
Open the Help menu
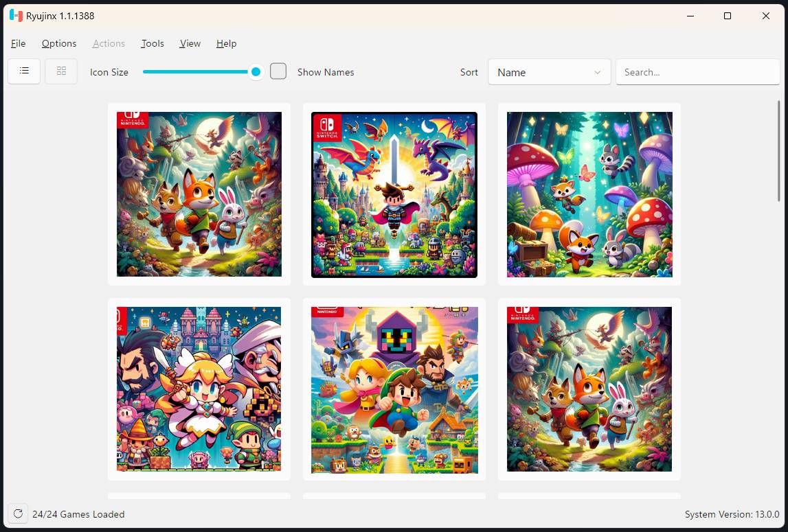pyautogui.click(x=226, y=43)
